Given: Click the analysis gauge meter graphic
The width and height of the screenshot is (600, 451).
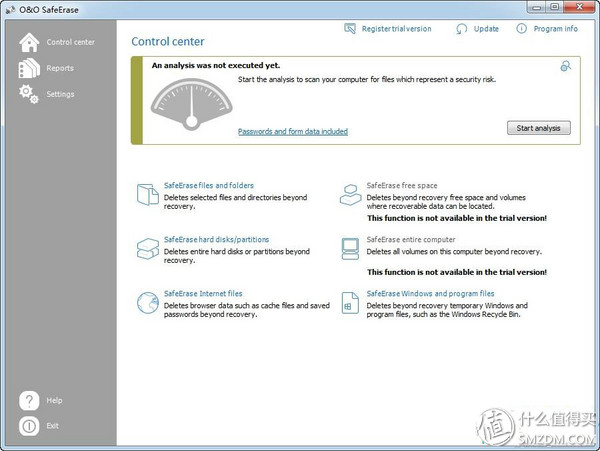Looking at the screenshot, I should click(191, 104).
